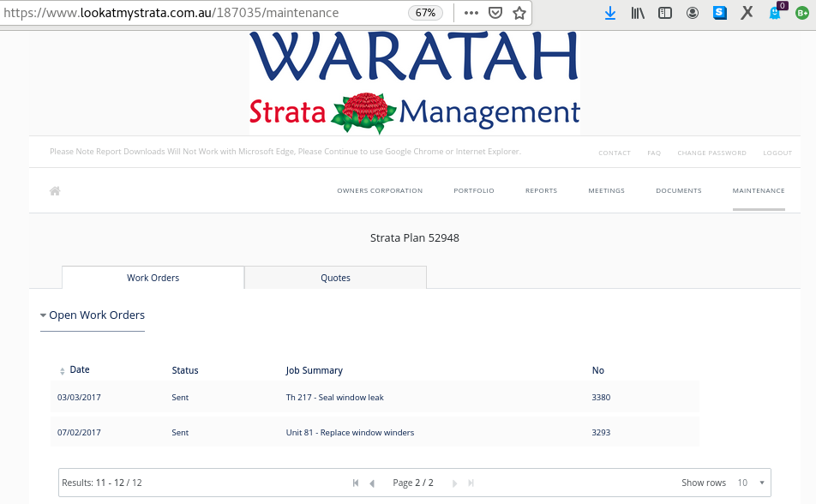Image resolution: width=816 pixels, height=504 pixels.
Task: Open the Documents menu
Action: (679, 190)
